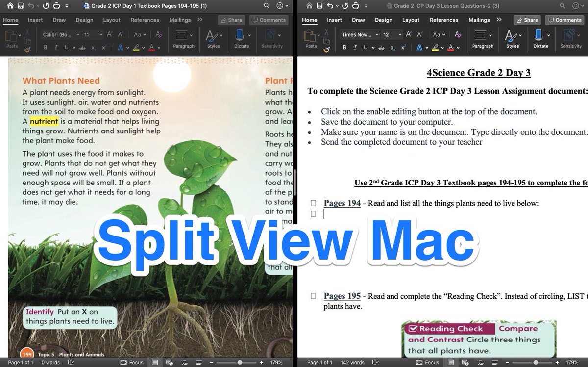Click Paste icon in left window

(10, 36)
